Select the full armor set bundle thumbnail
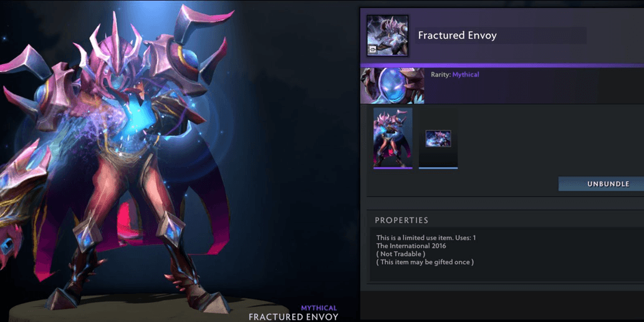Viewport: 644px width, 322px height. (393, 137)
